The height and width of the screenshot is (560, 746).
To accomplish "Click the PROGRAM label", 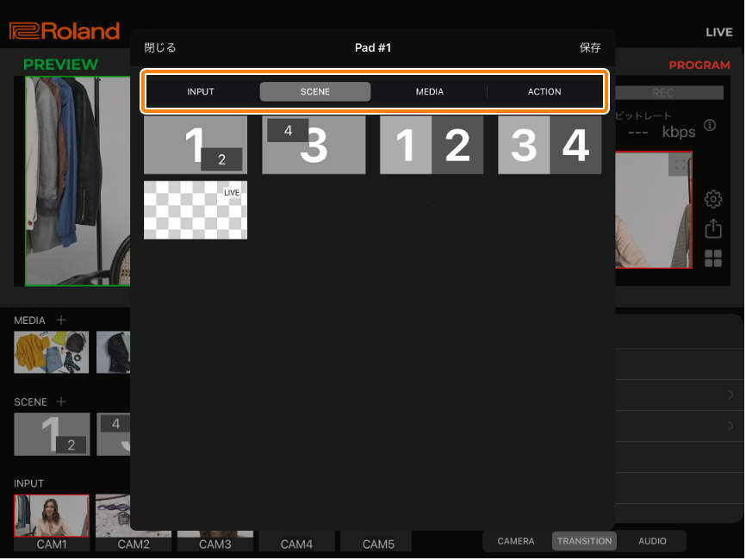I will click(x=699, y=65).
